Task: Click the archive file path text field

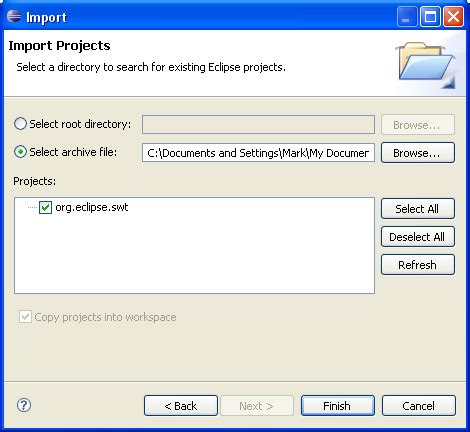Action: click(258, 153)
